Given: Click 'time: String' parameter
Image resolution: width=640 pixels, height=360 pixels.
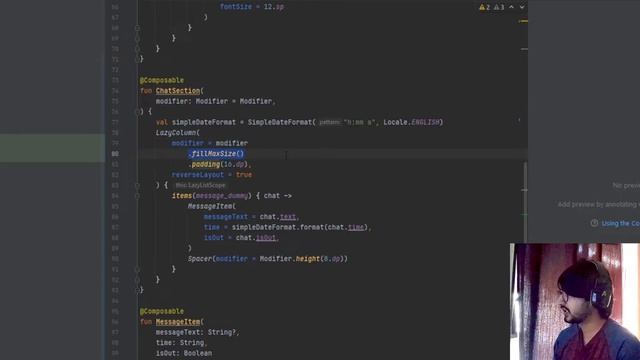Looking at the screenshot, I should 181,342.
